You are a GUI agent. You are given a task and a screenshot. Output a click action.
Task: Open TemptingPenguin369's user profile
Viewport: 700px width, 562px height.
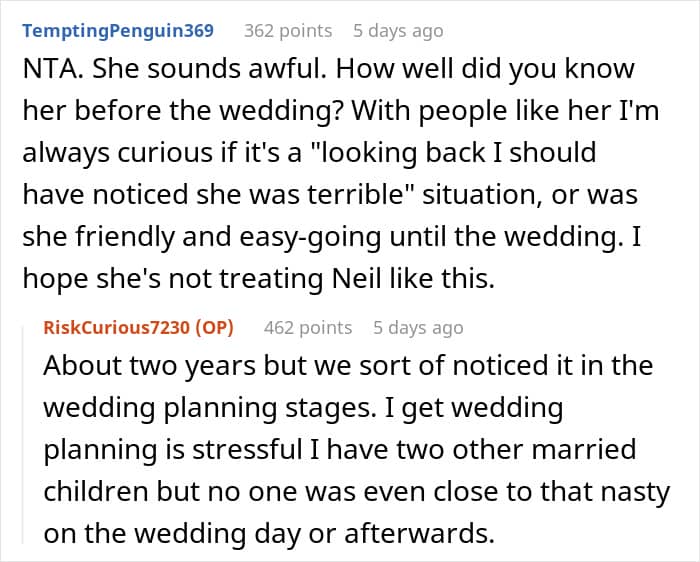118,30
